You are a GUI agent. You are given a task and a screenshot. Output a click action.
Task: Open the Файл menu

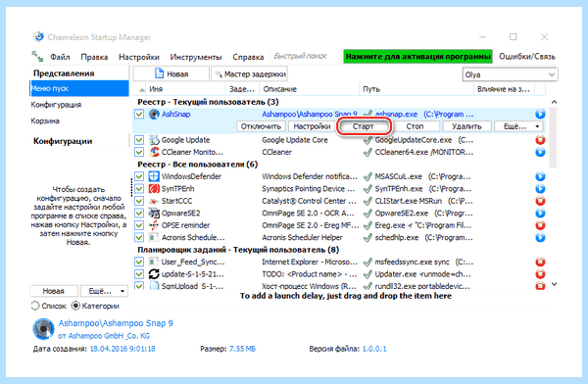click(x=60, y=57)
